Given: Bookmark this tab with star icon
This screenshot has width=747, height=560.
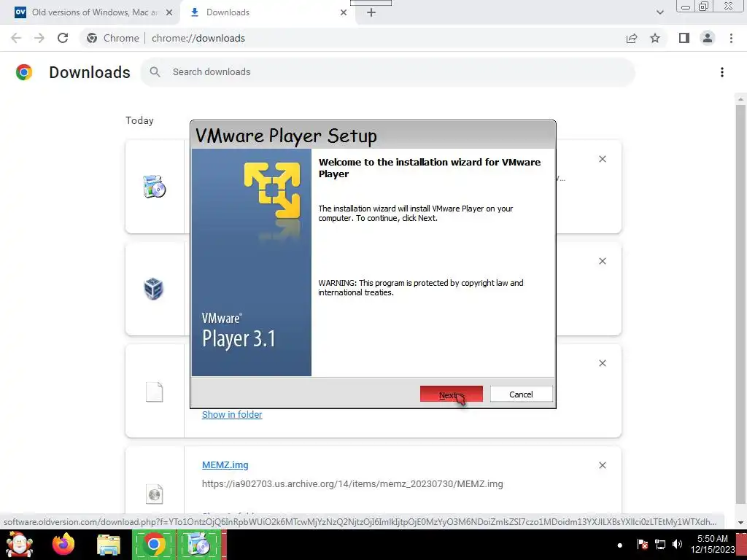Looking at the screenshot, I should coord(655,38).
